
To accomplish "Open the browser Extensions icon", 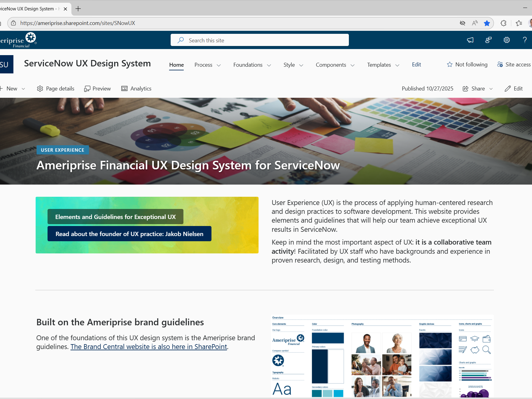I will 503,23.
